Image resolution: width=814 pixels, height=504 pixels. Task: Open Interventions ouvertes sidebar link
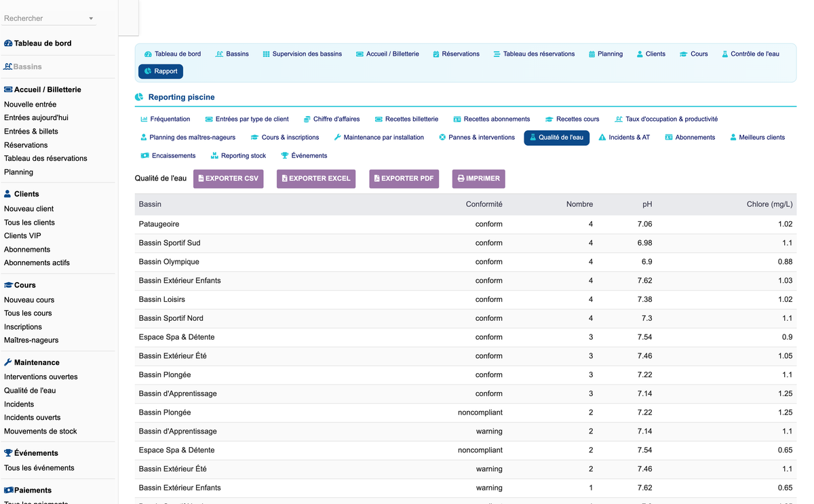(41, 377)
